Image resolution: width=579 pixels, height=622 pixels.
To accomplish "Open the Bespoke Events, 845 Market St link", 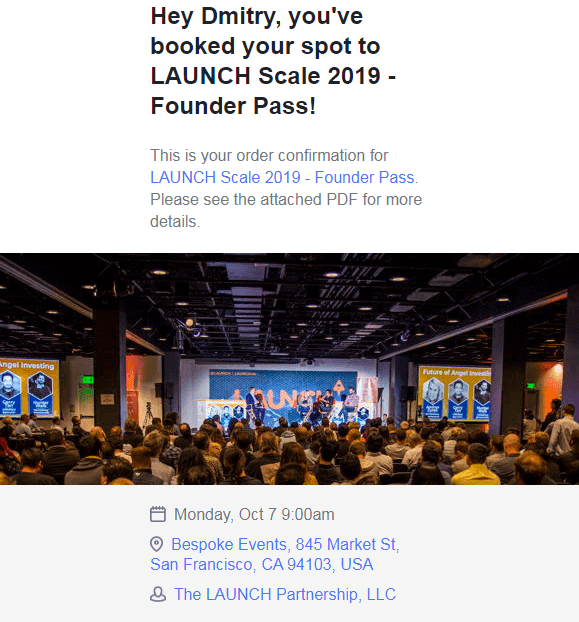I will pyautogui.click(x=284, y=544).
